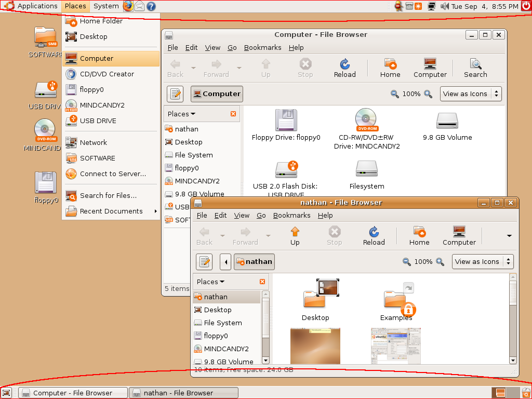Open Bookmarks menu in Computer window

(x=262, y=47)
